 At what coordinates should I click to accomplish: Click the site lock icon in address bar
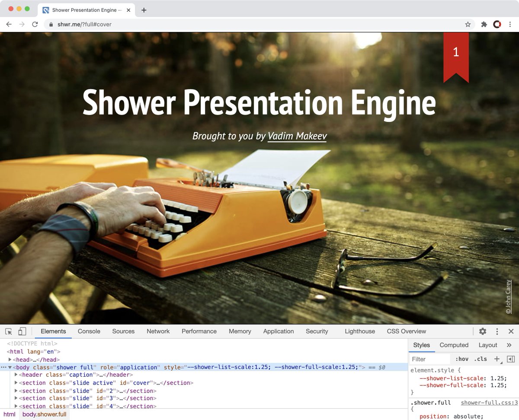[51, 25]
